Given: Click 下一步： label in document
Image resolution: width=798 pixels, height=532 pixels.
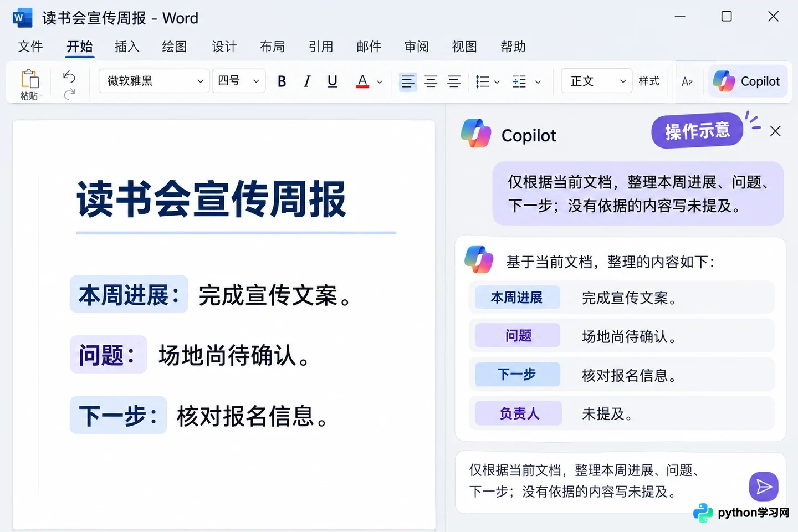Looking at the screenshot, I should pyautogui.click(x=118, y=415).
